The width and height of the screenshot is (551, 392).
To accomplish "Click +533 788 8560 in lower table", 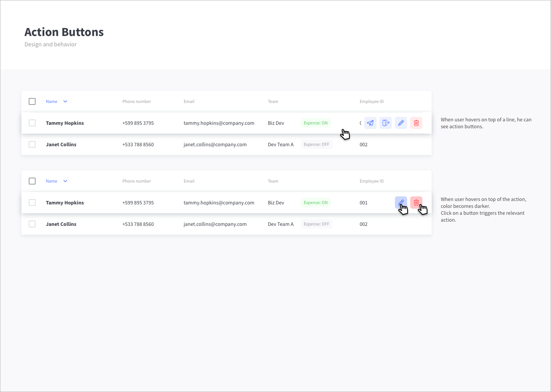I will 138,224.
